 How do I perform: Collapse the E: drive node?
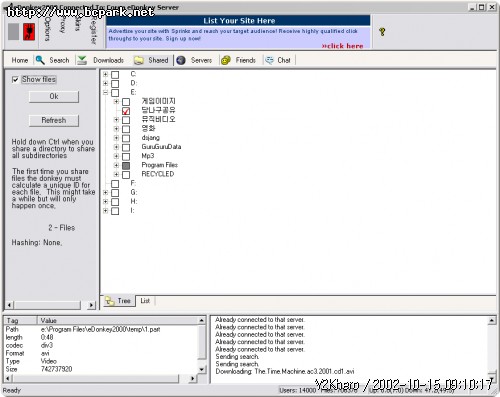coord(105,92)
